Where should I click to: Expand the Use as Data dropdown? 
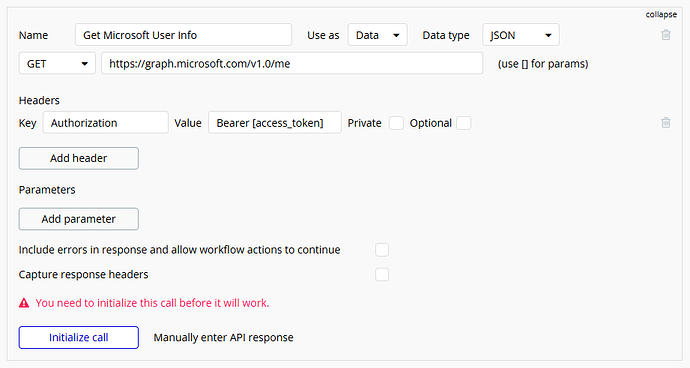click(x=378, y=35)
